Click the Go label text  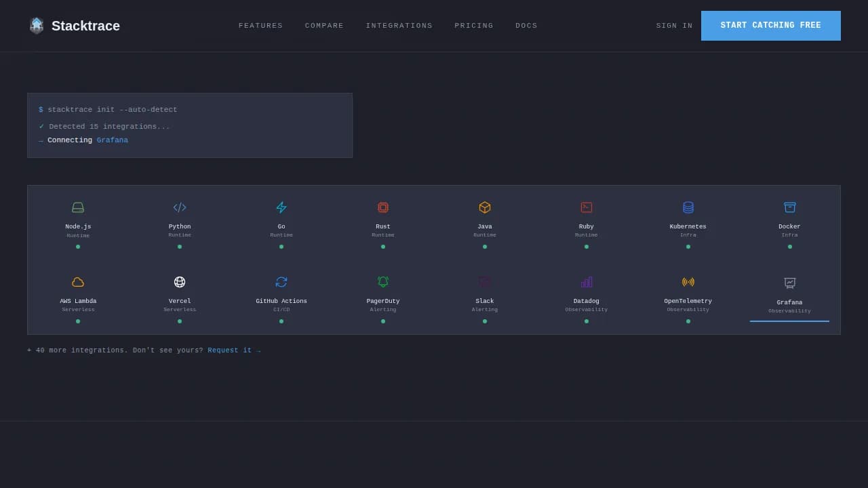tap(281, 226)
